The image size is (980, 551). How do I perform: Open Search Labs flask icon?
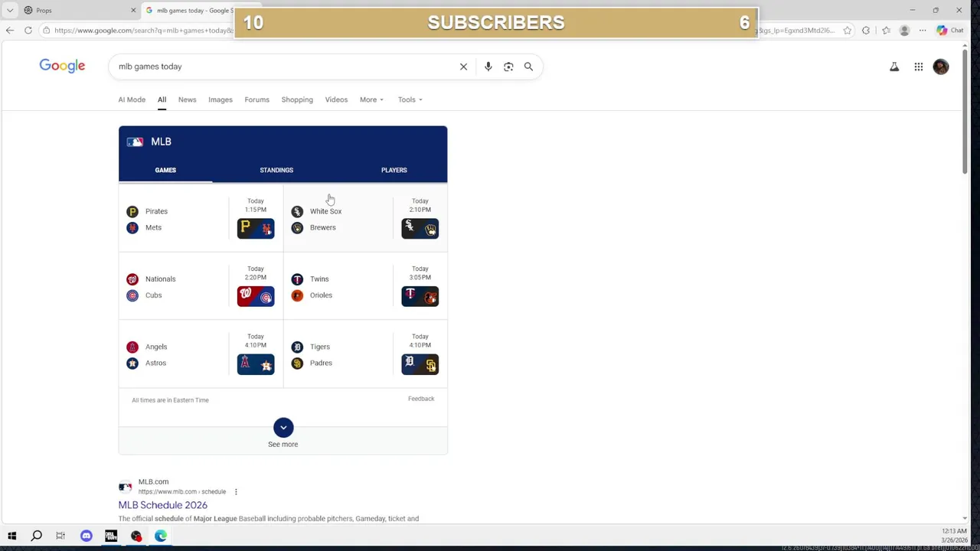[x=894, y=67]
